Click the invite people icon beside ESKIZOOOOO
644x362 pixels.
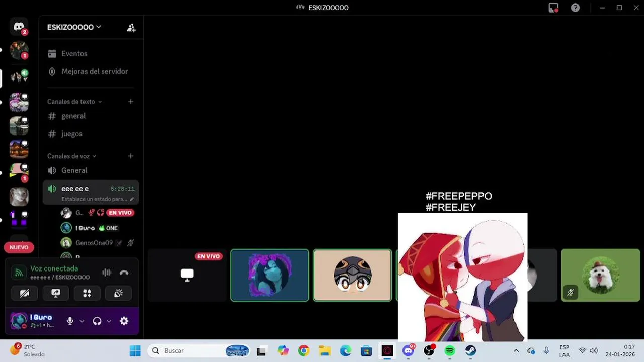click(131, 28)
